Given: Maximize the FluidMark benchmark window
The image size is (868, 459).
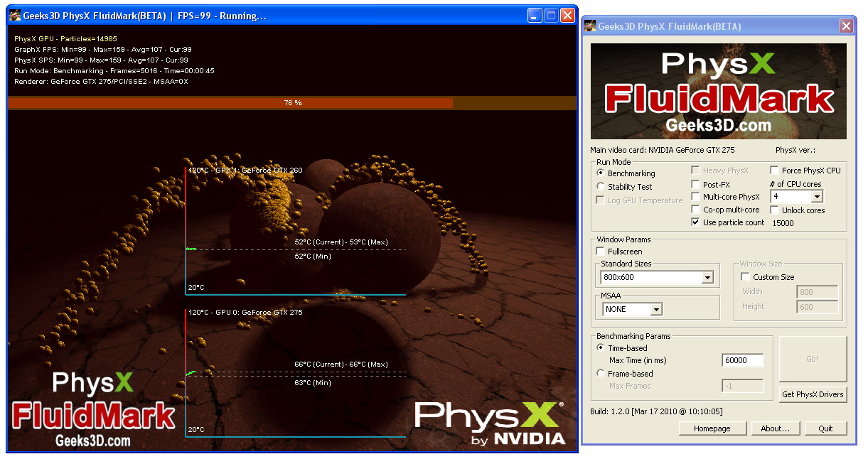Looking at the screenshot, I should point(551,16).
